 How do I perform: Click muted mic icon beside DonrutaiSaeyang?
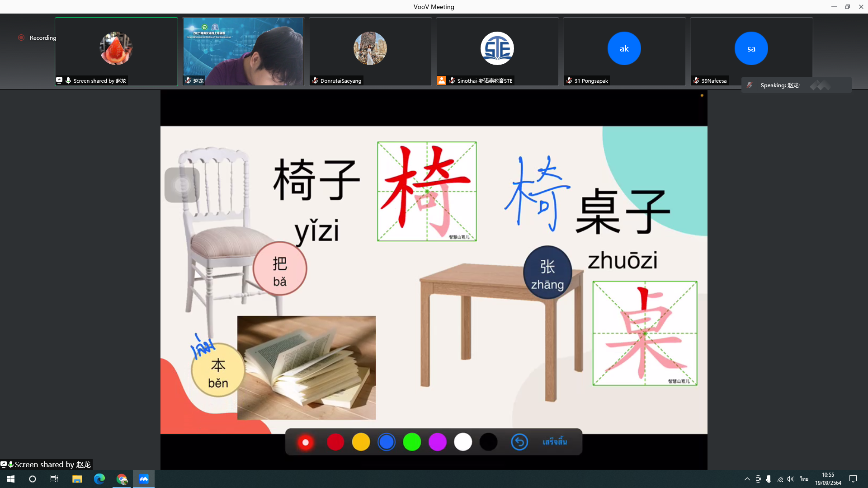coord(315,80)
